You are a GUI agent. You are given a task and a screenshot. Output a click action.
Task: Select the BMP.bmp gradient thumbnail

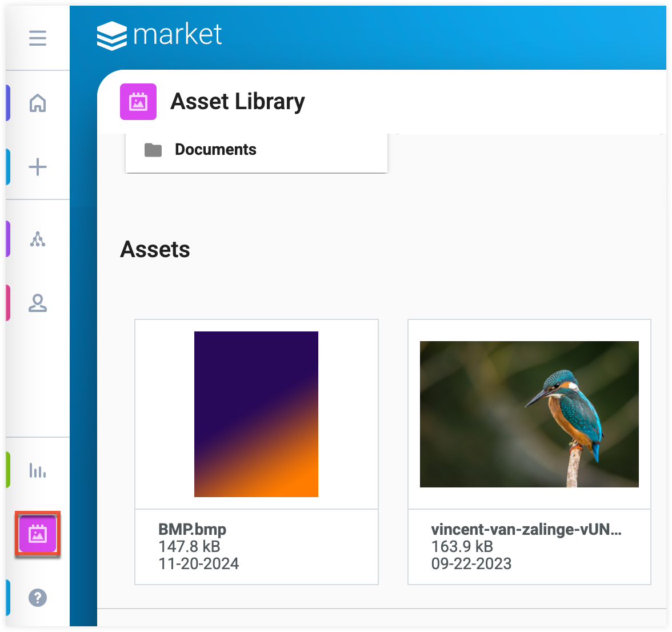[256, 414]
